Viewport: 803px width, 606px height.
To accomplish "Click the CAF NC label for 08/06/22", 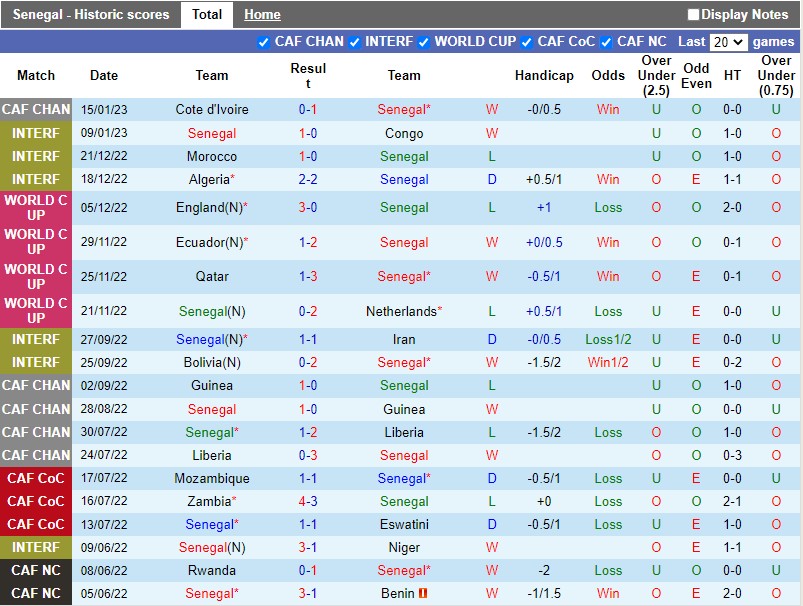I will 36,571.
